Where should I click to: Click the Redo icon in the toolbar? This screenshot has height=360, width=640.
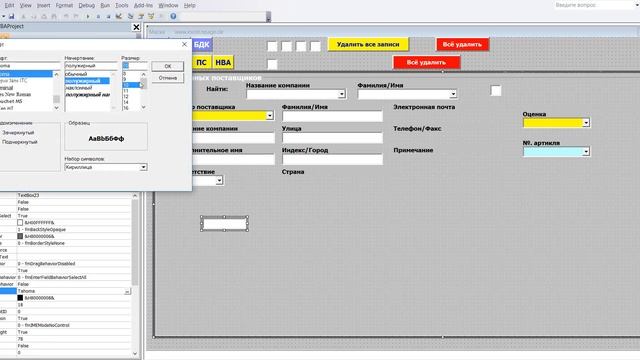click(x=76, y=16)
